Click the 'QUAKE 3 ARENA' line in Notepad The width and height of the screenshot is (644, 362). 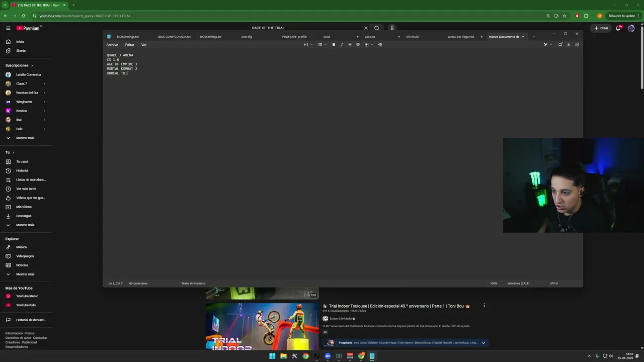click(x=120, y=55)
